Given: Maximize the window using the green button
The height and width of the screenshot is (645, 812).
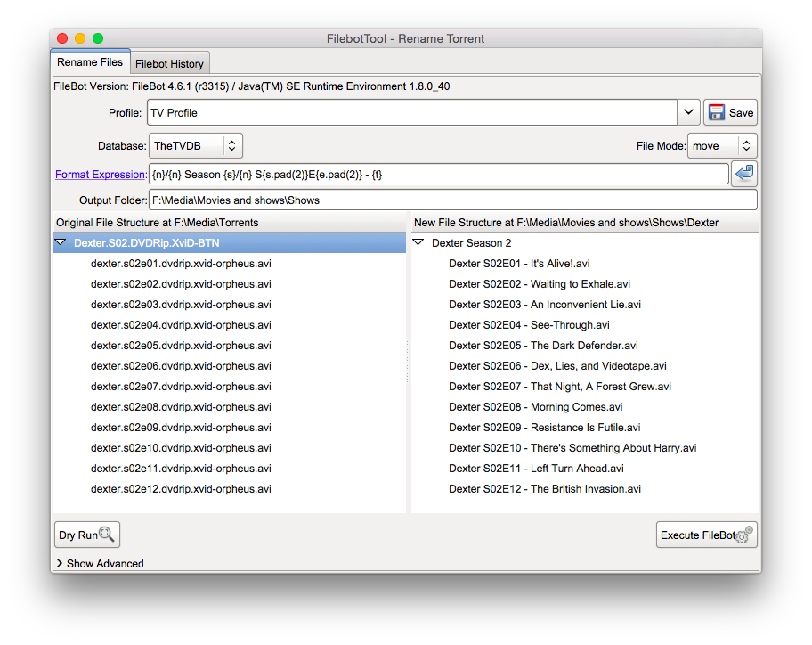Looking at the screenshot, I should [98, 38].
